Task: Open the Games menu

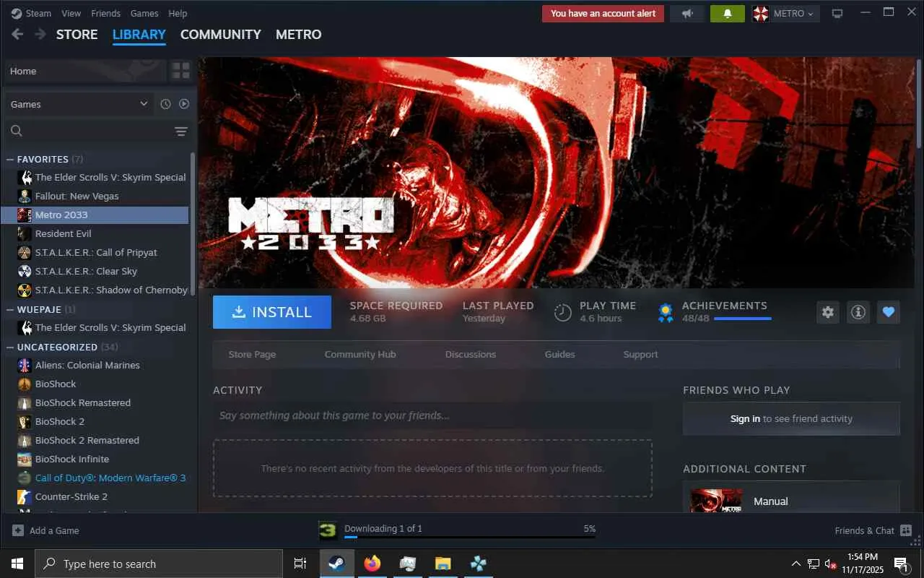Action: (x=144, y=13)
